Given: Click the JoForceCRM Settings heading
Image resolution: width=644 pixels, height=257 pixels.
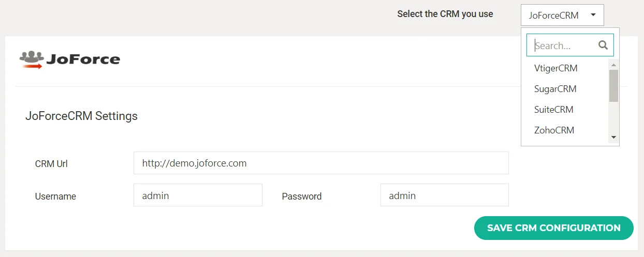Looking at the screenshot, I should [x=81, y=116].
